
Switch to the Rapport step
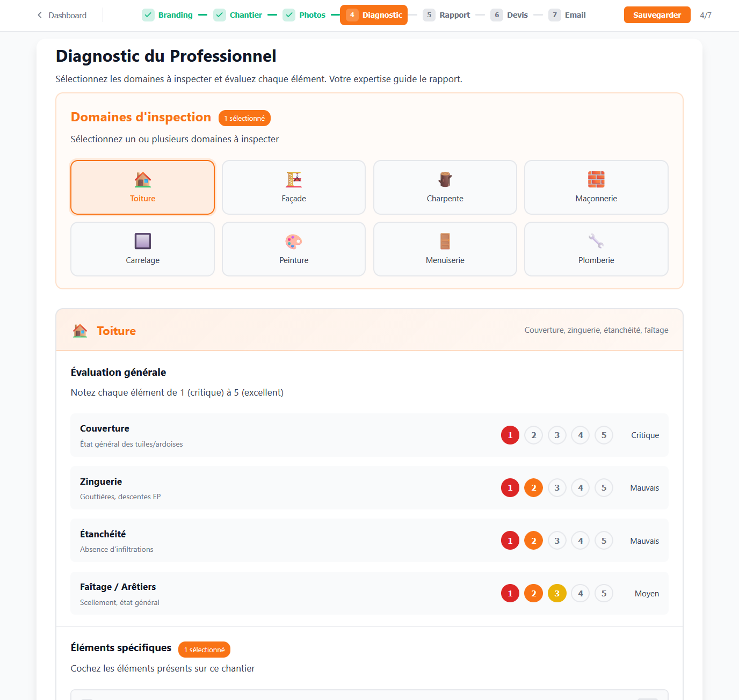pyautogui.click(x=454, y=14)
